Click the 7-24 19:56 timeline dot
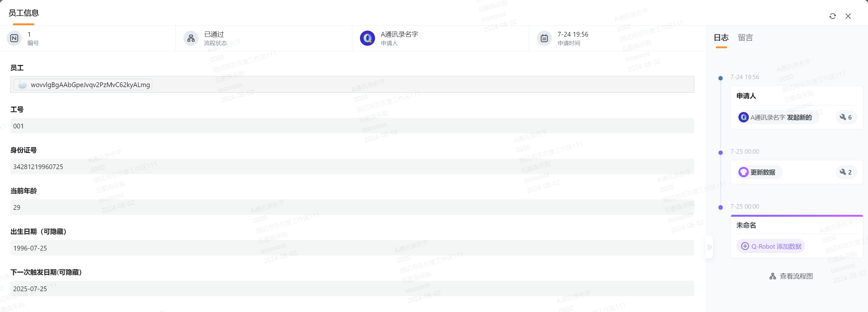Viewport: 868px width, 312px height. pyautogui.click(x=720, y=78)
